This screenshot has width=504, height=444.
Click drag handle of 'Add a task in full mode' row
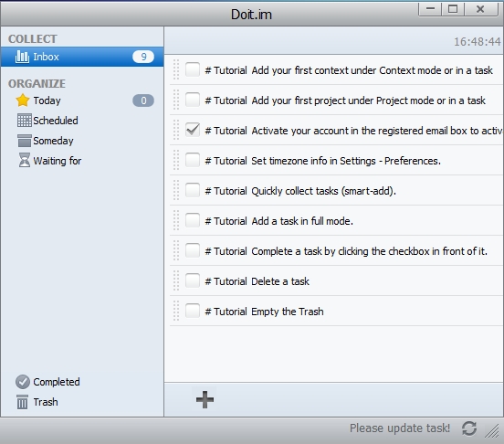[176, 220]
